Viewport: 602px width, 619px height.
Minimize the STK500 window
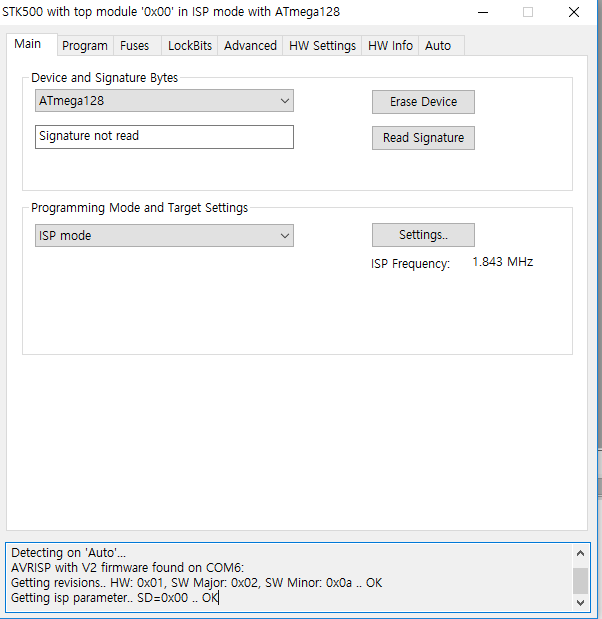[482, 13]
